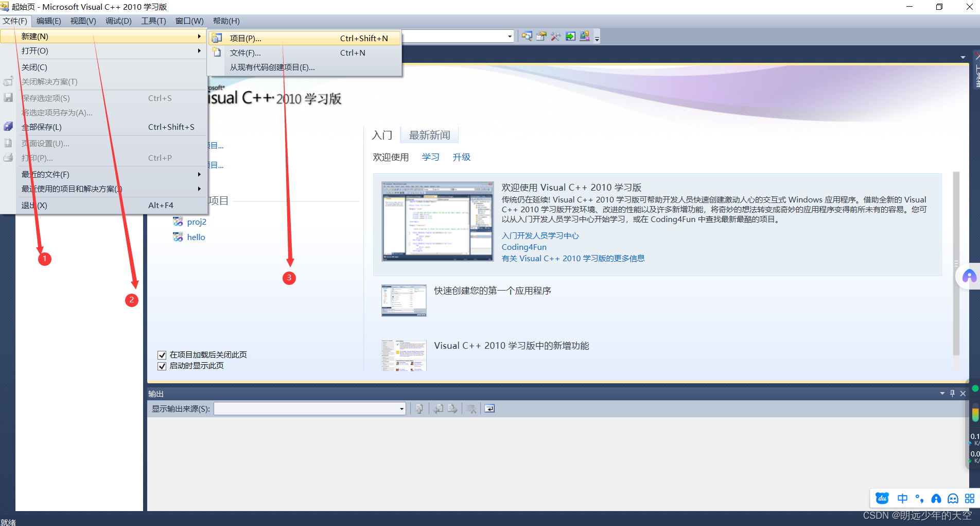Image resolution: width=980 pixels, height=526 pixels.
Task: Open the proj2 recent project link
Action: (x=197, y=222)
